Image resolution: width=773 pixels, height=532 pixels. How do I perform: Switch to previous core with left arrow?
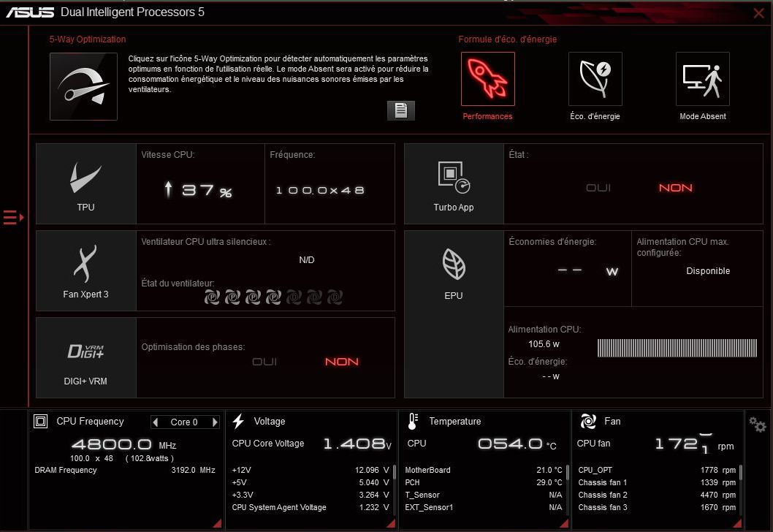tap(156, 422)
